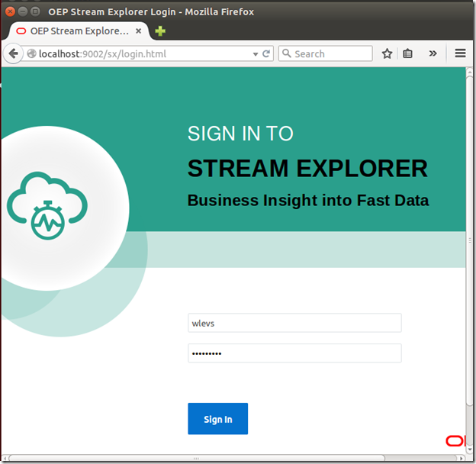Expand the toolbar overflow chevron
Image resolution: width=476 pixels, height=464 pixels.
pos(433,54)
